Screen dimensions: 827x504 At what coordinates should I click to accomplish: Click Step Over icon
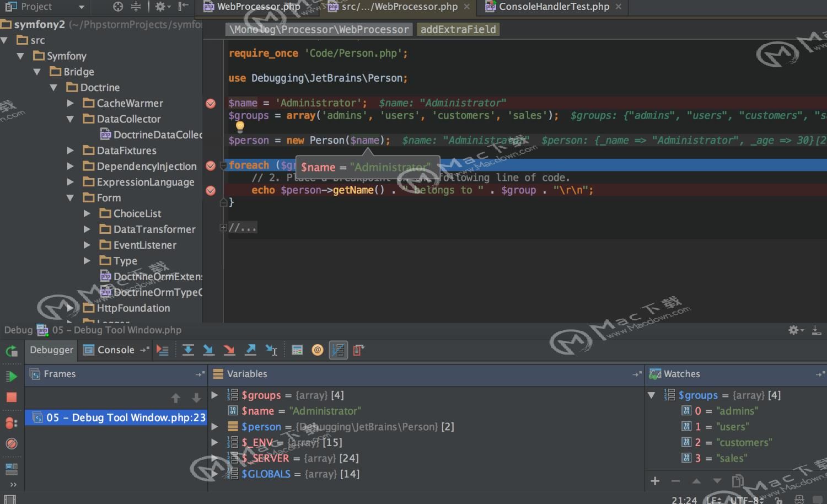click(x=188, y=350)
